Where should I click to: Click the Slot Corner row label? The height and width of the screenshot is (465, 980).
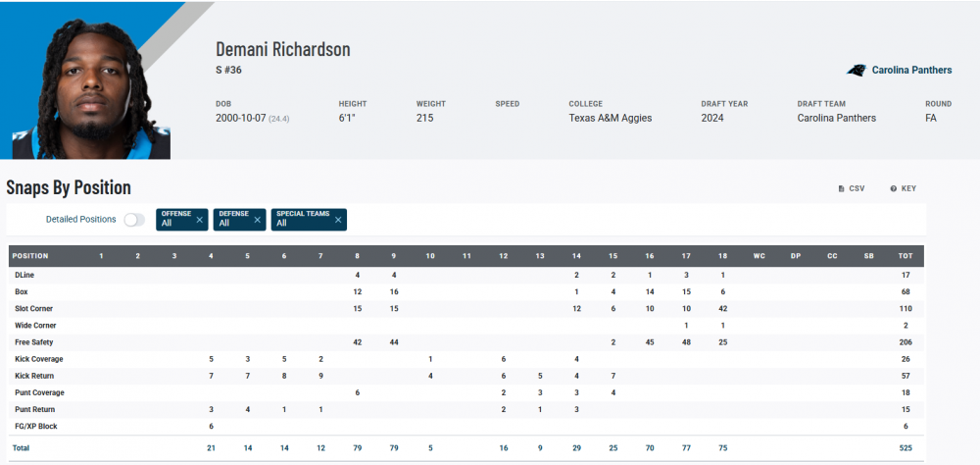click(x=35, y=309)
